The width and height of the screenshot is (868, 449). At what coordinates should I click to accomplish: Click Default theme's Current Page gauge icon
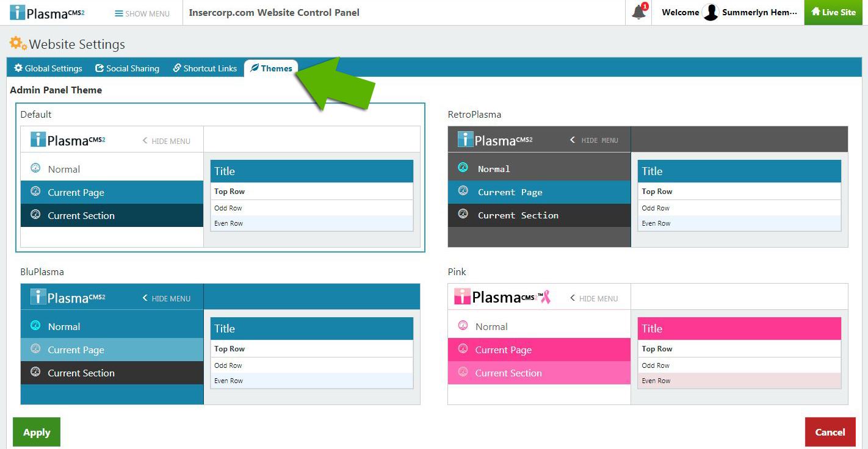click(x=35, y=192)
